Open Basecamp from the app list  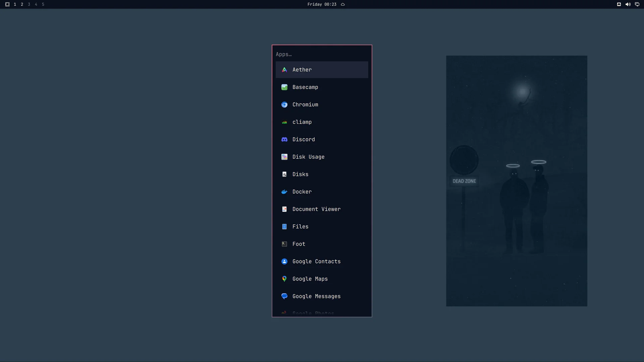(x=322, y=87)
